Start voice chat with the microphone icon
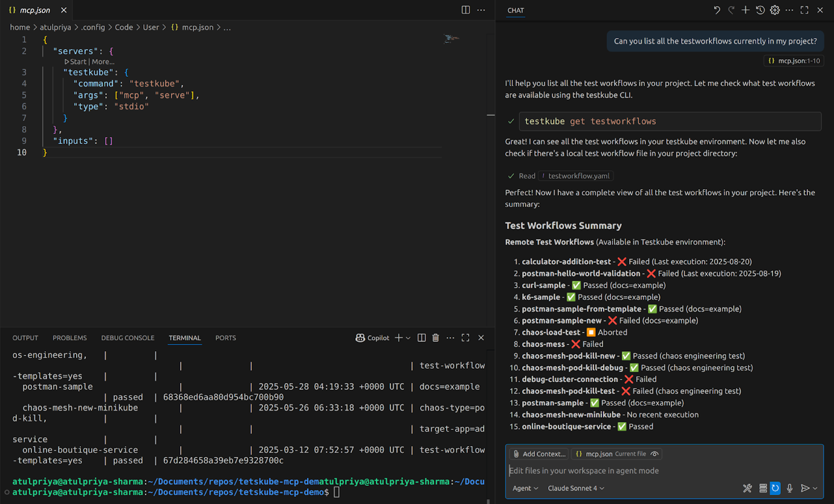The width and height of the screenshot is (834, 504). (x=789, y=488)
